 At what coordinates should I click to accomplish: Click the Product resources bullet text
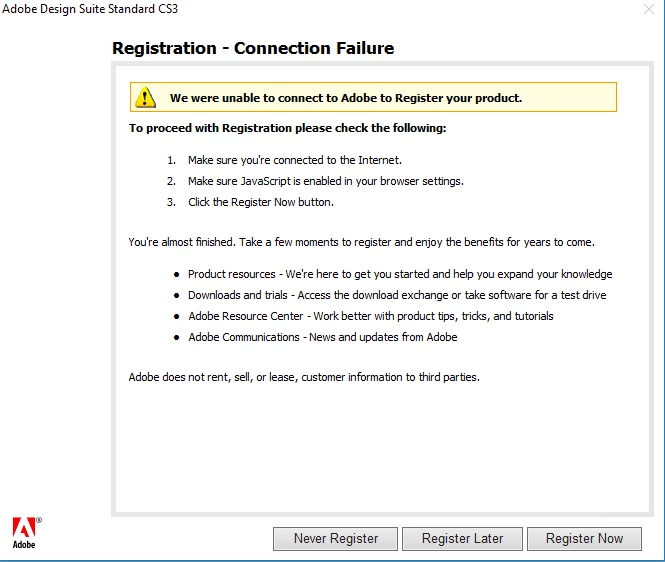[x=400, y=274]
